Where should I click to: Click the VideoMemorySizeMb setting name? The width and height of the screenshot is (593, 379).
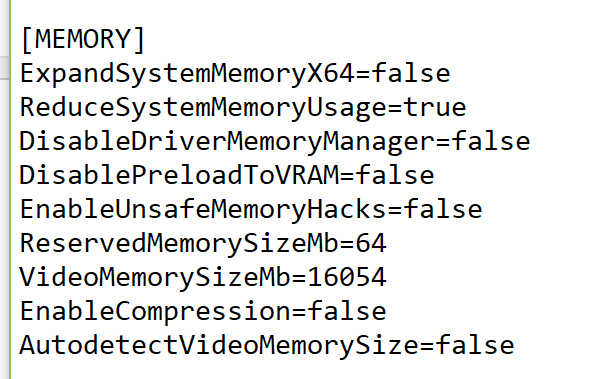(x=155, y=278)
